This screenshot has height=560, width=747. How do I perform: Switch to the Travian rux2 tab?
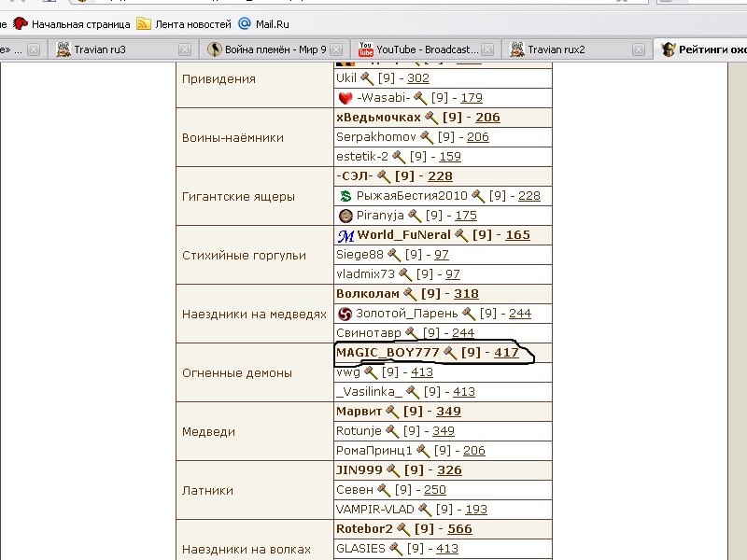tap(577, 49)
